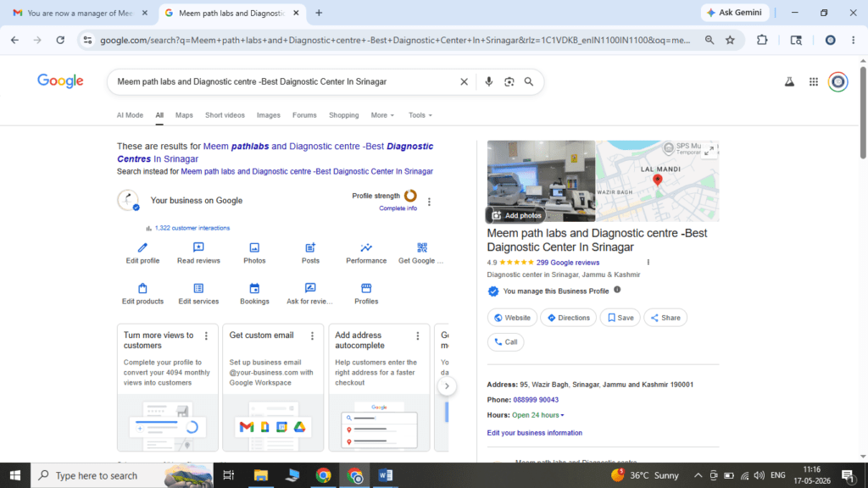Open Word from the Windows taskbar
868x488 pixels.
[386, 475]
